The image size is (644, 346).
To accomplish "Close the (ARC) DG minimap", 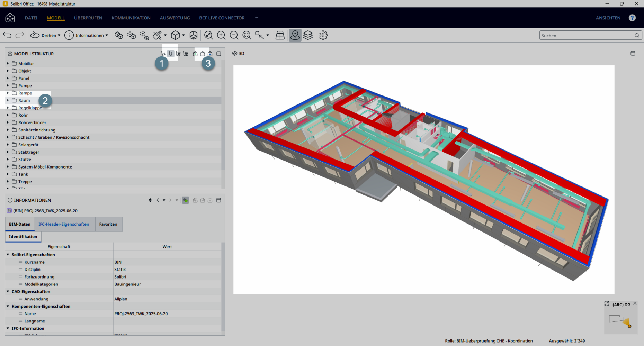I will tap(635, 303).
